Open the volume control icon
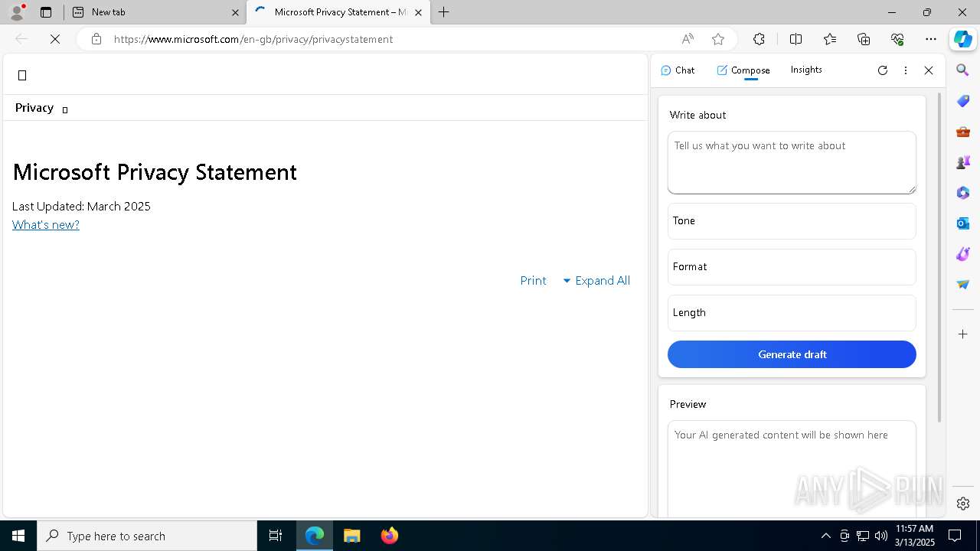This screenshot has height=551, width=980. tap(881, 536)
